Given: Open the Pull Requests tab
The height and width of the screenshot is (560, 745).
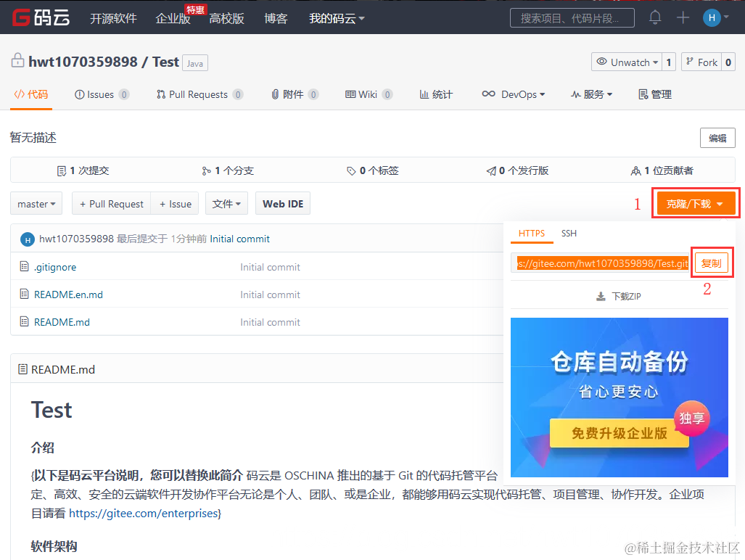Looking at the screenshot, I should [x=199, y=94].
